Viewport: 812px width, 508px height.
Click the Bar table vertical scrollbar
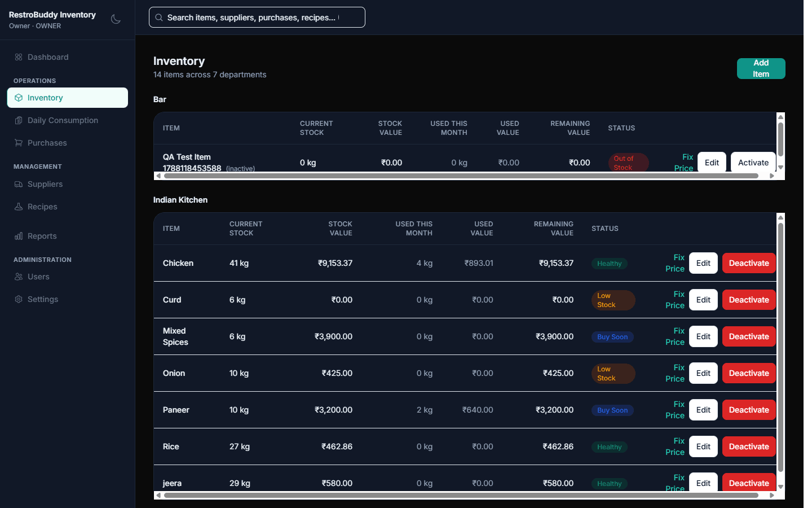tap(780, 139)
